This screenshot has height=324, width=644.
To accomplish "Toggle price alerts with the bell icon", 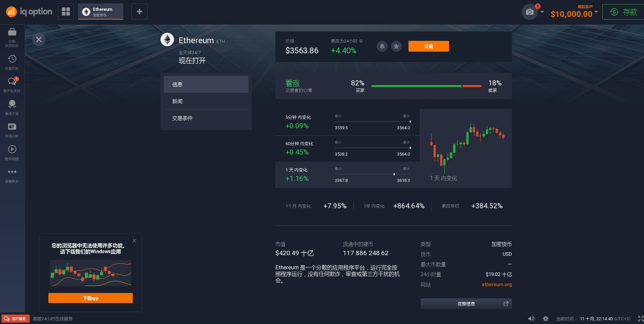I will (382, 46).
